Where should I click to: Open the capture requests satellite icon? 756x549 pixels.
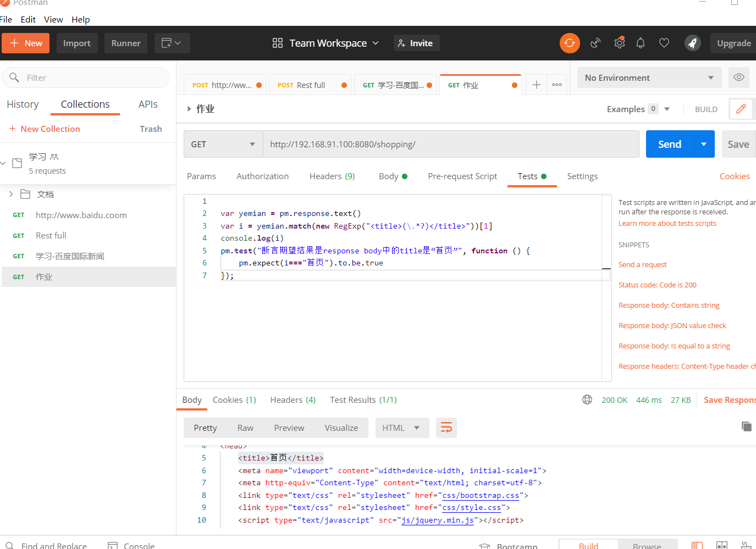coord(595,43)
